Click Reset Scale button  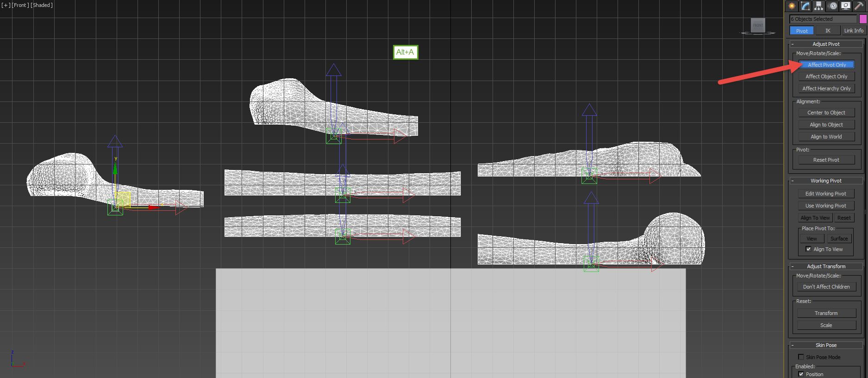(x=826, y=325)
